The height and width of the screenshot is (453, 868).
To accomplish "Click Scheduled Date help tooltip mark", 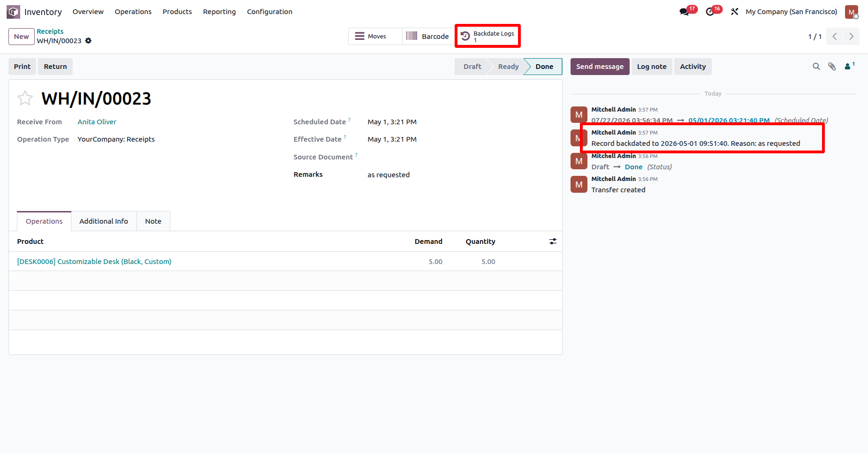I will (349, 120).
